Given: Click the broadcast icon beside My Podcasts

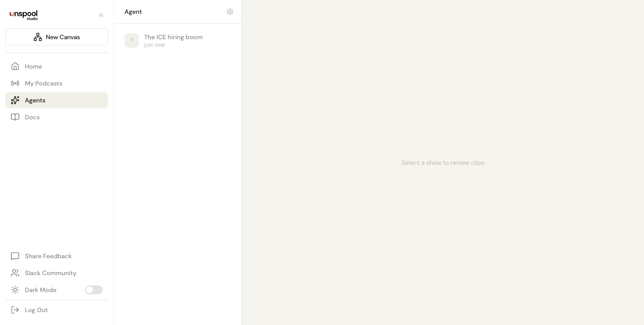Looking at the screenshot, I should point(15,83).
